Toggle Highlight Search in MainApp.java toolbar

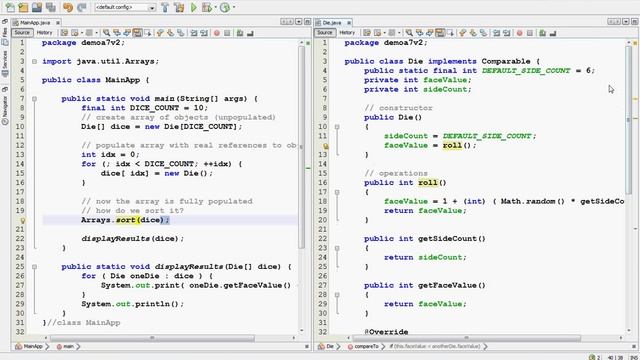pos(138,33)
